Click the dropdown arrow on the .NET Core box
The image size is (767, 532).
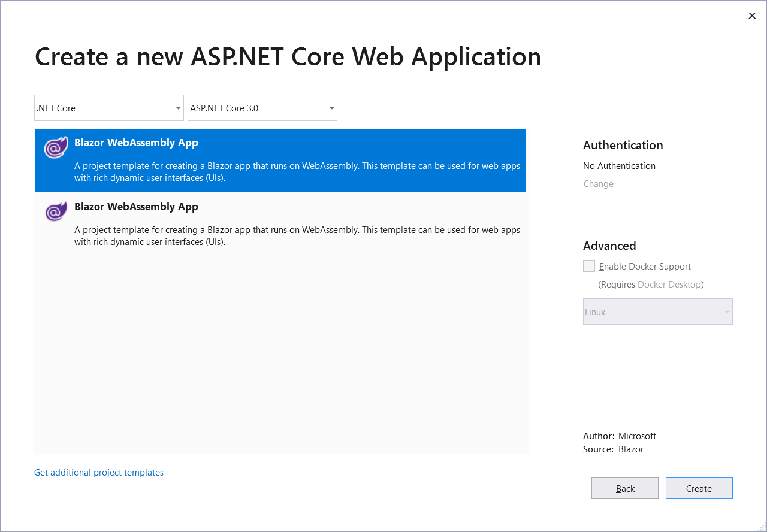tap(177, 108)
